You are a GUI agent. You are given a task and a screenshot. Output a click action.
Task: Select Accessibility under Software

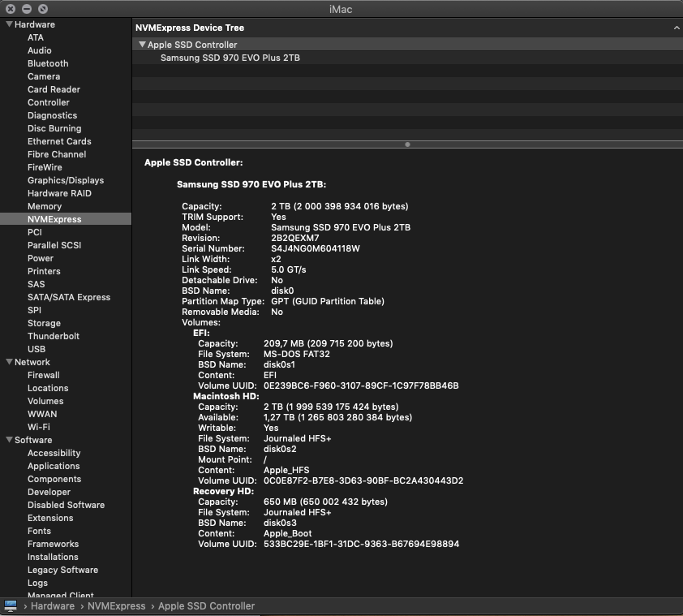point(54,453)
